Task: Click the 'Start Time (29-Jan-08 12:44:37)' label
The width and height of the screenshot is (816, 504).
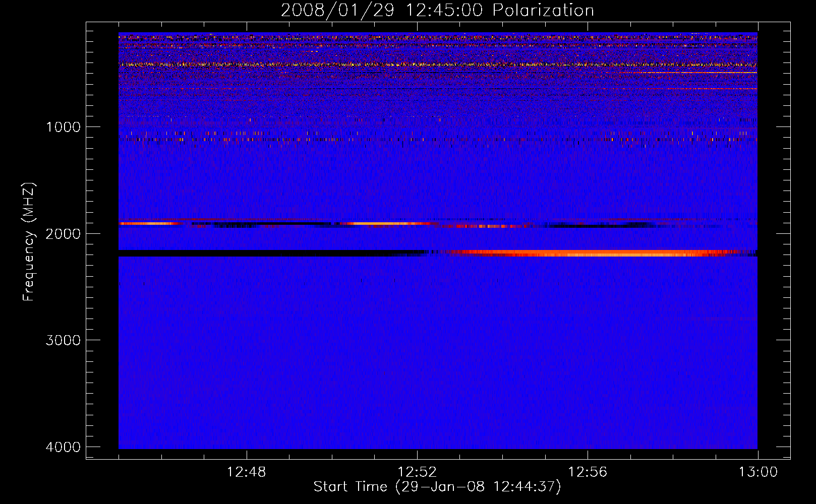Action: point(437,487)
